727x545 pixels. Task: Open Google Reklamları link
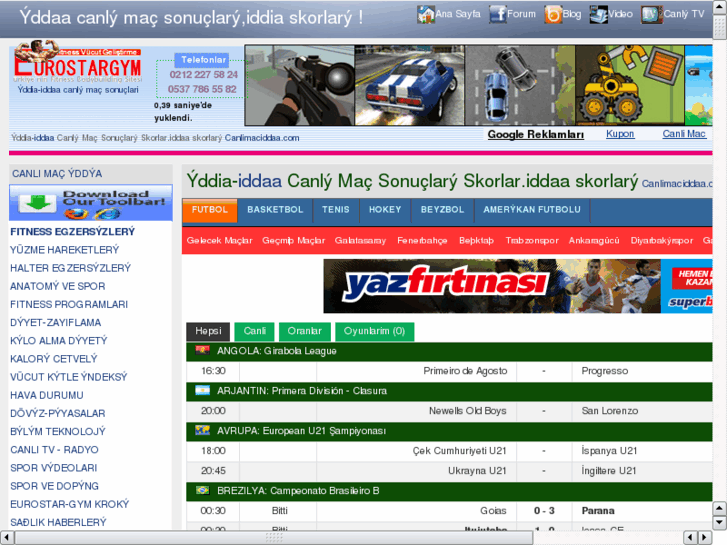[536, 135]
